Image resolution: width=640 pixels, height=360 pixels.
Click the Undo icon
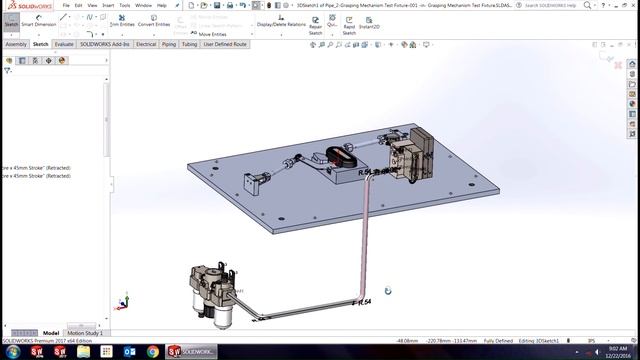(x=243, y=5)
